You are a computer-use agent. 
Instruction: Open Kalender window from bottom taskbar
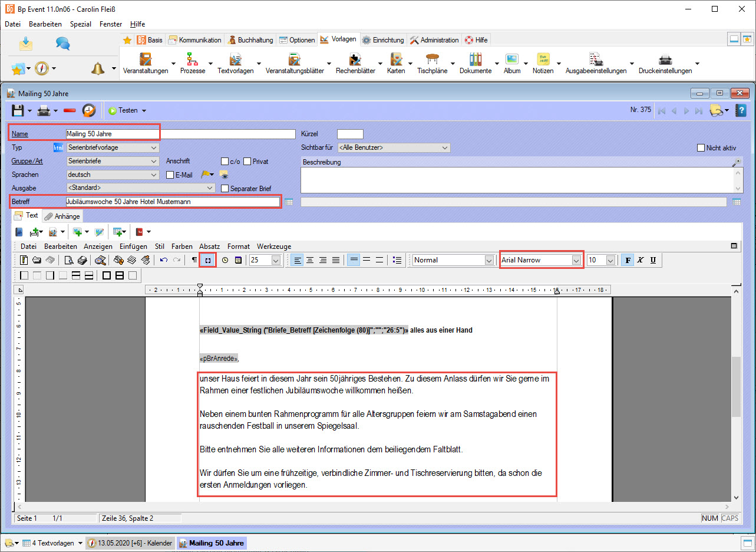(x=130, y=543)
